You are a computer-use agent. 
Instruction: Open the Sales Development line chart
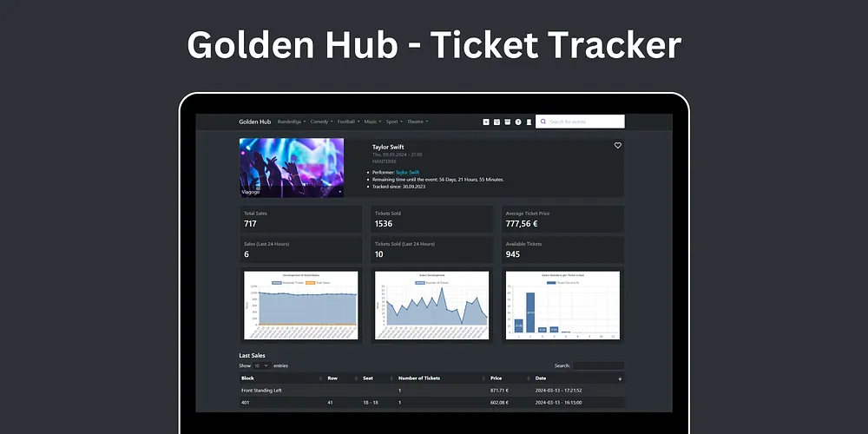click(x=431, y=305)
